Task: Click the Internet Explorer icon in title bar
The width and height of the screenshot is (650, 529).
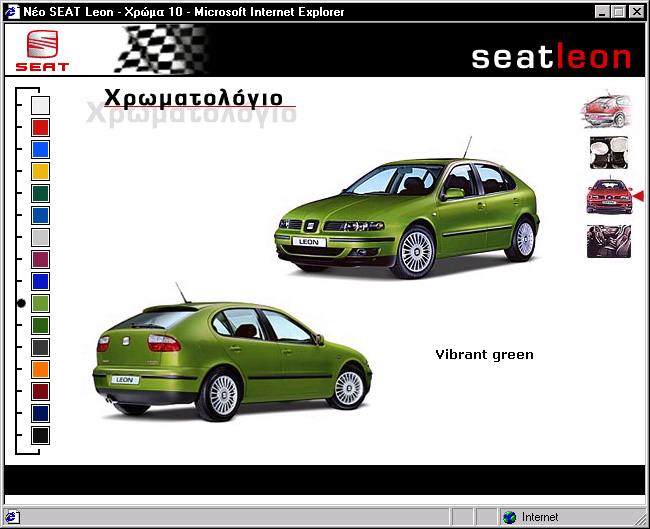Action: coord(12,12)
